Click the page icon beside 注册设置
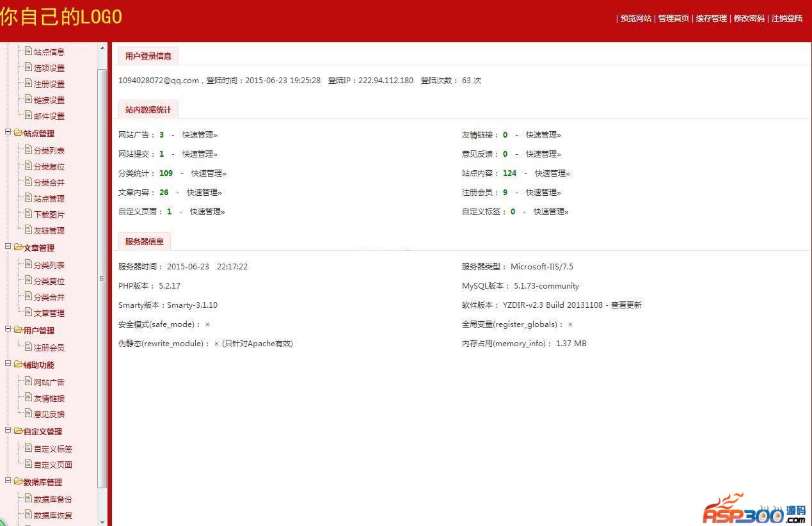The image size is (812, 526). pos(28,83)
